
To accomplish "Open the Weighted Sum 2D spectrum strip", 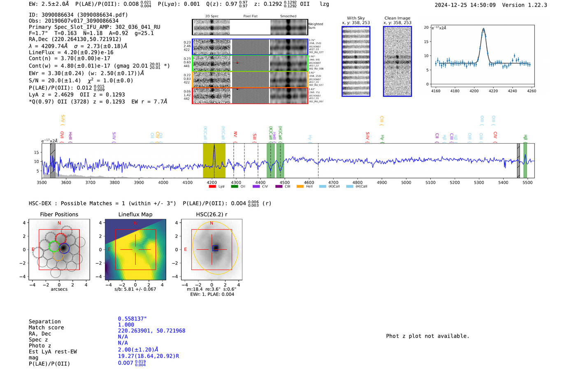I will coord(250,27).
